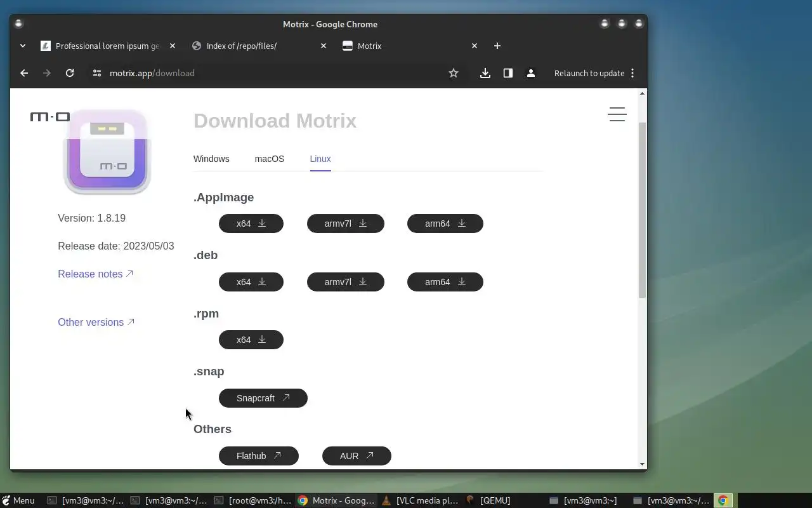The height and width of the screenshot is (508, 812).
Task: Open Chrome three-dot menu
Action: click(x=632, y=73)
